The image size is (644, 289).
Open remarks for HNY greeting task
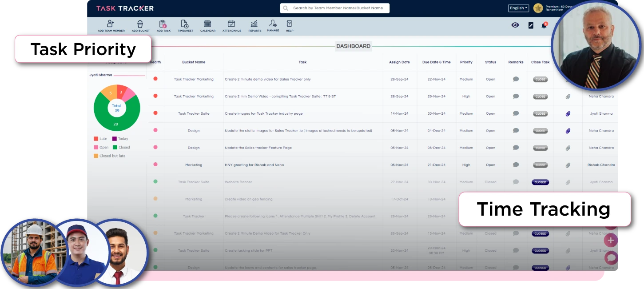[516, 165]
